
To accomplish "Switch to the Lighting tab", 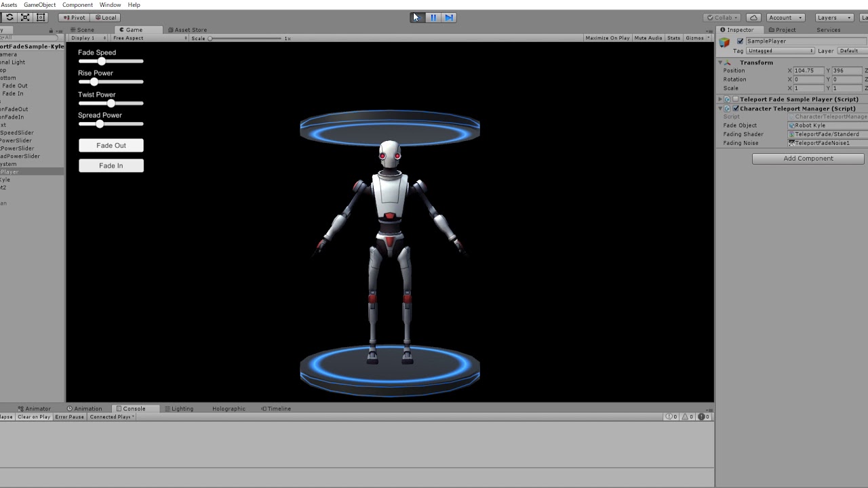I will (179, 409).
